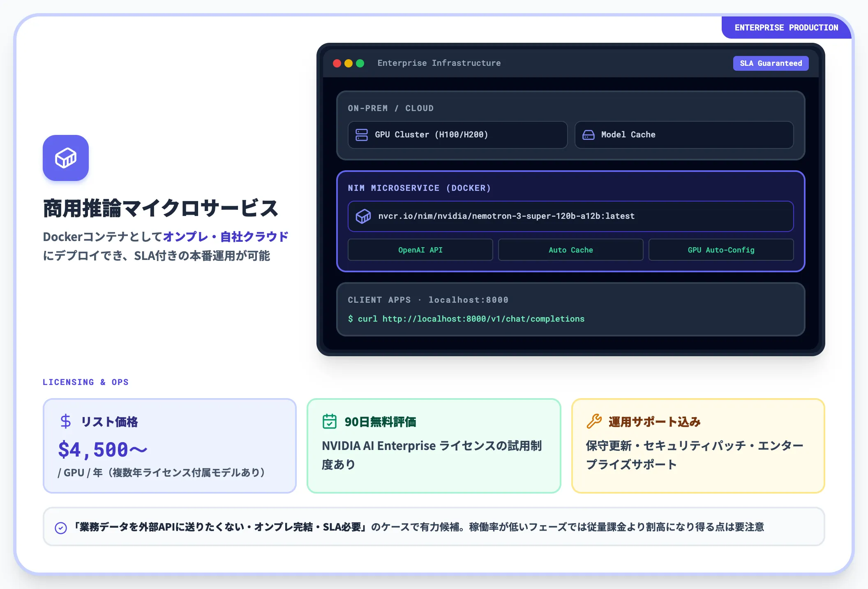Click the Model Cache drive icon
The width and height of the screenshot is (868, 589).
coord(589,135)
